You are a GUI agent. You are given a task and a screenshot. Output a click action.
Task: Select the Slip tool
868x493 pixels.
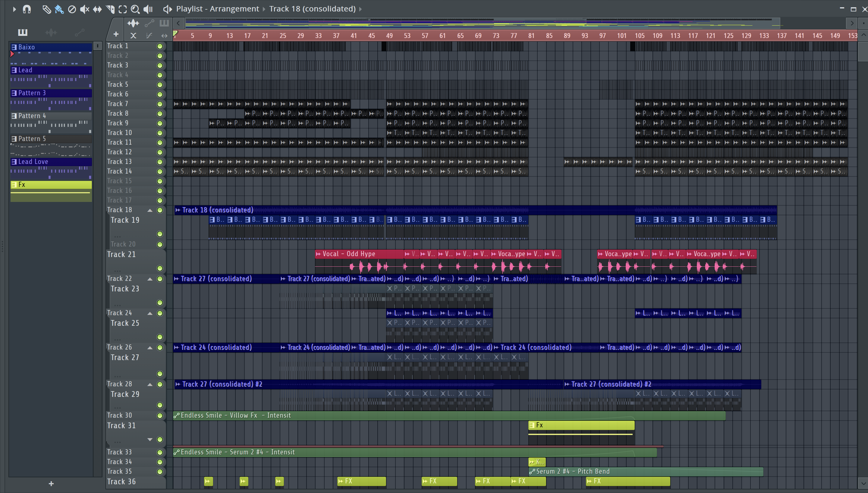[x=97, y=9]
